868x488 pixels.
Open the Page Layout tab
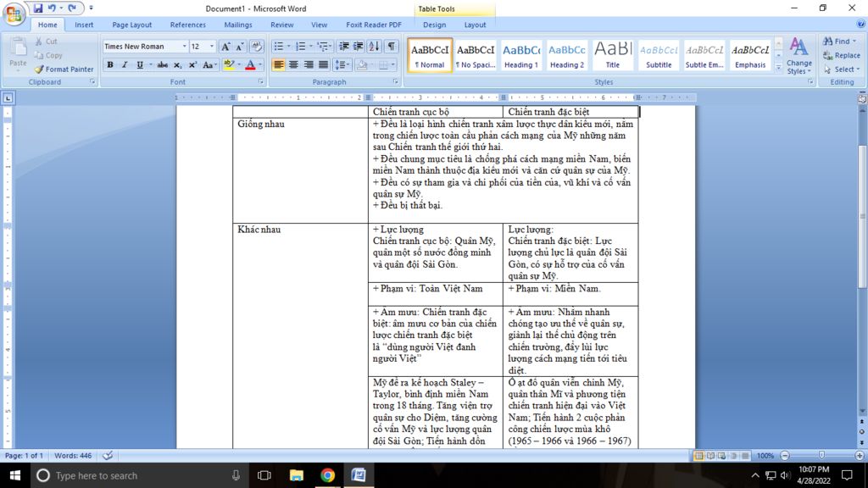click(x=131, y=25)
